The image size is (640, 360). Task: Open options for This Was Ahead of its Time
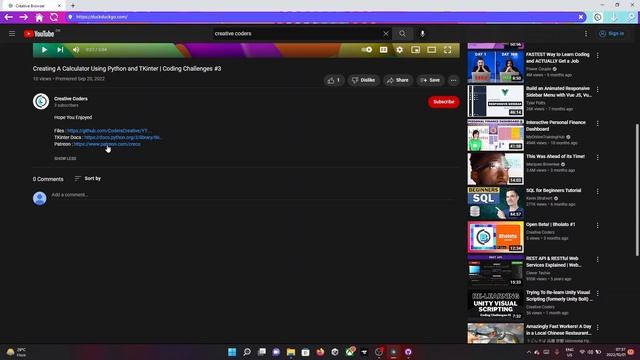point(598,157)
